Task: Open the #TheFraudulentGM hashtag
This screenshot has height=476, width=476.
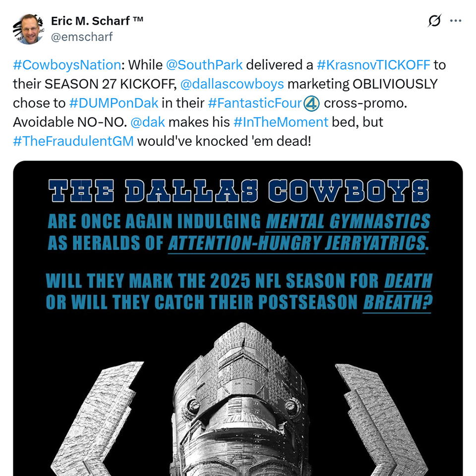Action: [73, 140]
